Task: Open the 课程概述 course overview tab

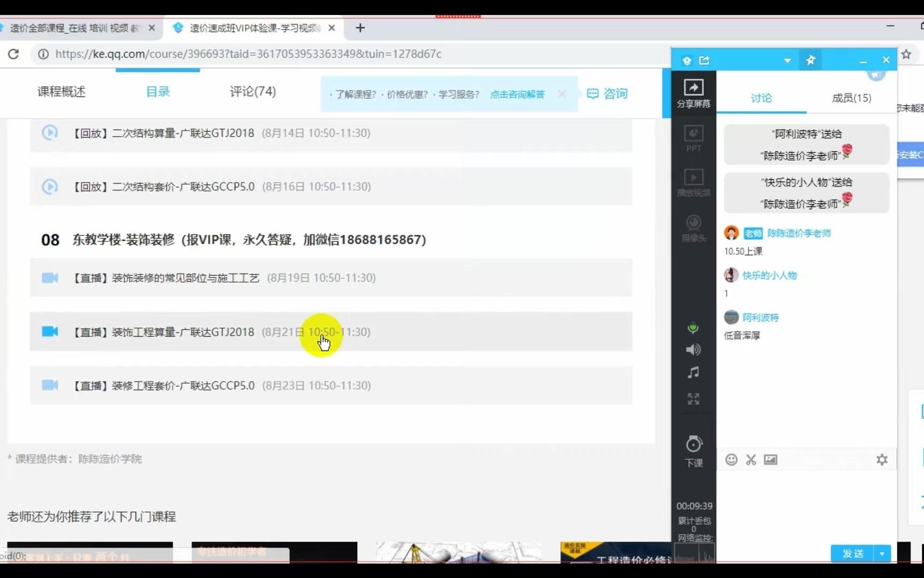Action: coord(61,92)
